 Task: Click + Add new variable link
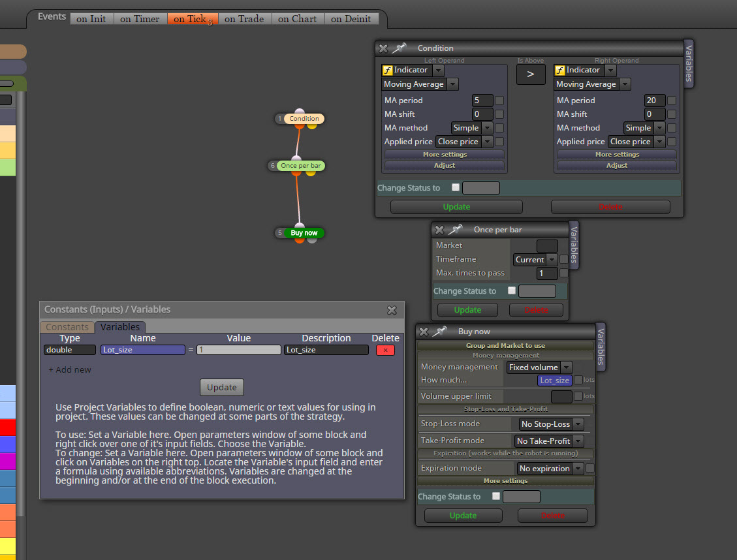70,369
